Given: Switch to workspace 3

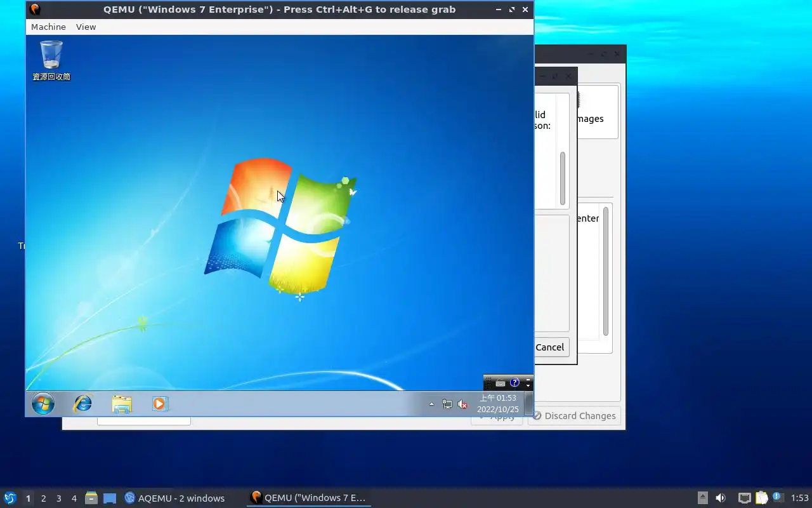Looking at the screenshot, I should coord(58,498).
